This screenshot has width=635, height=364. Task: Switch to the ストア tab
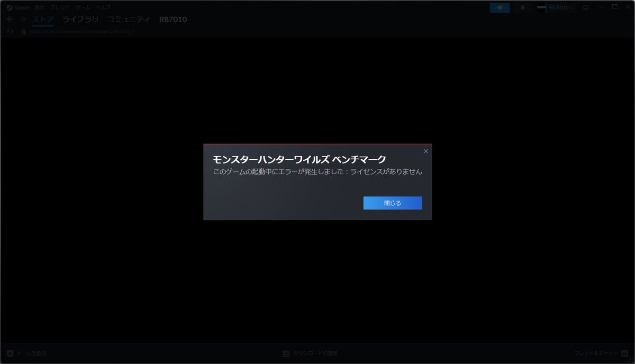pos(43,20)
